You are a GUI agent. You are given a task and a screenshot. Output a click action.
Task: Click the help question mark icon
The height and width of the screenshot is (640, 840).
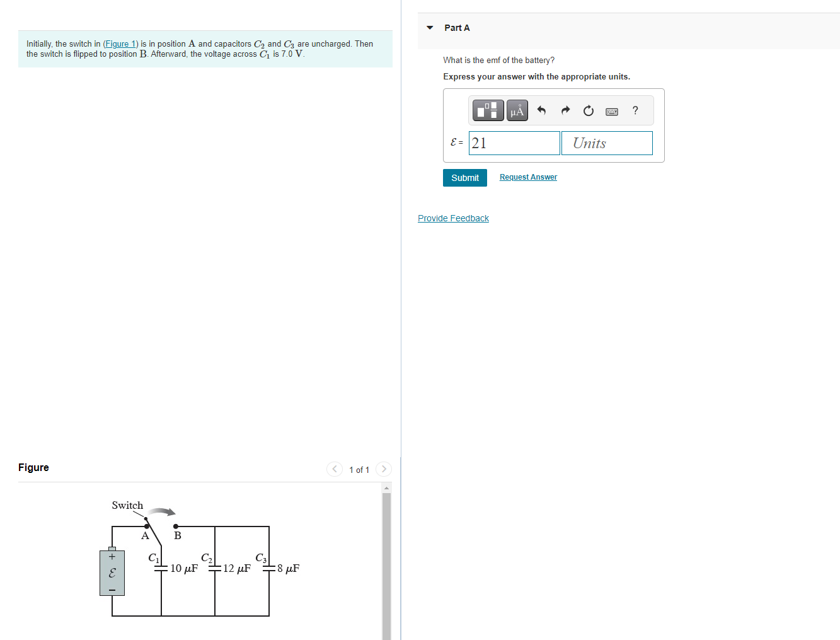click(x=635, y=110)
